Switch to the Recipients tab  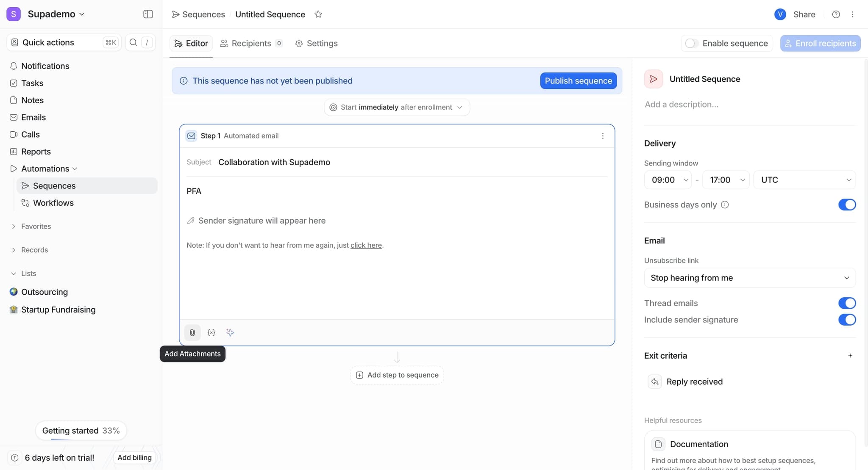click(x=251, y=43)
